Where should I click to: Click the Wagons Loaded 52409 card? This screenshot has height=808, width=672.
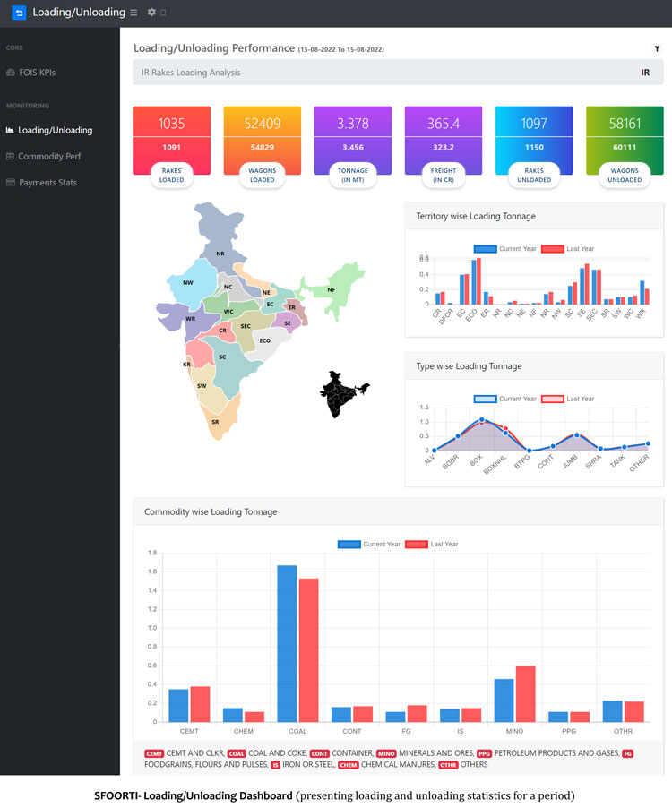263,140
